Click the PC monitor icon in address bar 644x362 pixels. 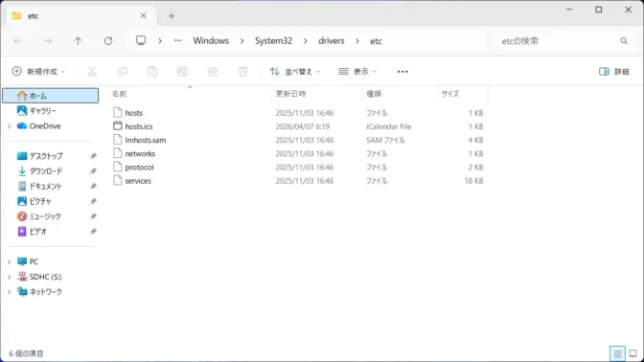point(141,40)
